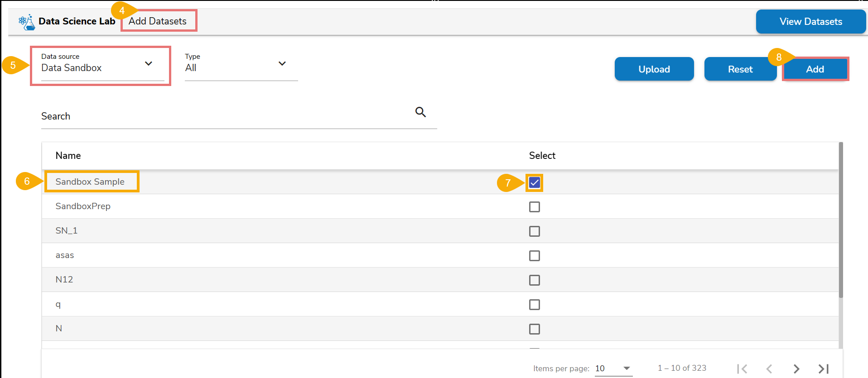The height and width of the screenshot is (378, 868).
Task: Tick the SN_1 dataset checkbox
Action: pos(535,231)
